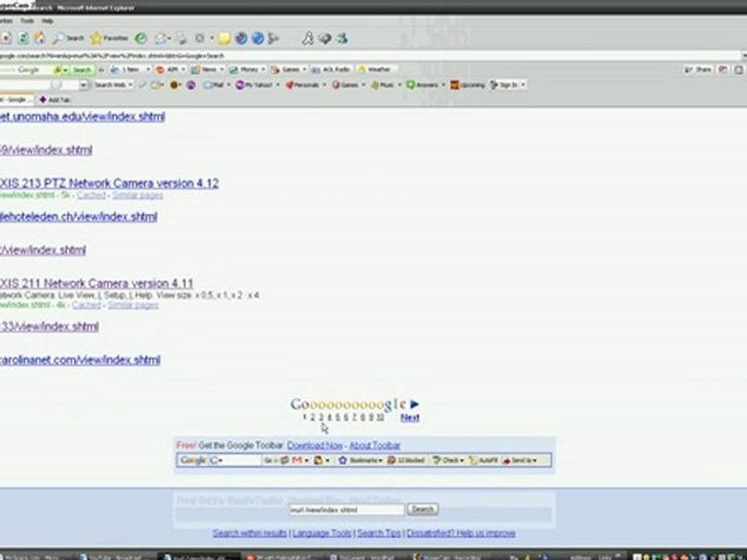Open the Help menu
Screen dimensions: 747x560
pos(47,21)
